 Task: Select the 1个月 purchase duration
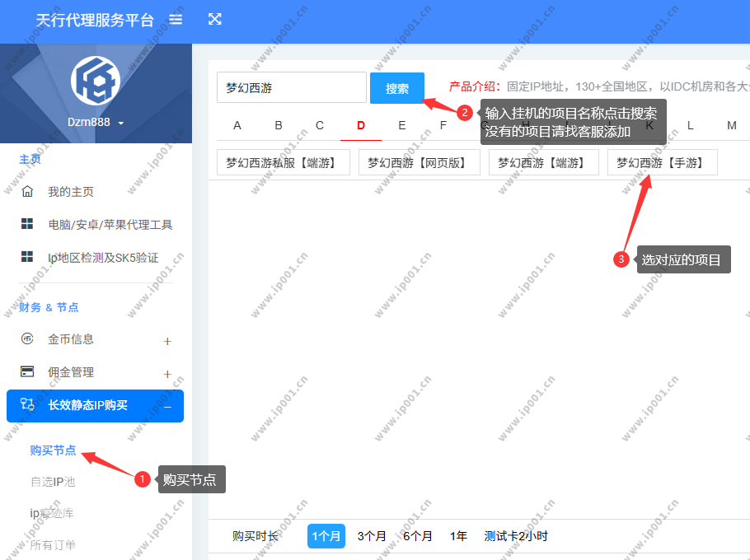point(326,536)
